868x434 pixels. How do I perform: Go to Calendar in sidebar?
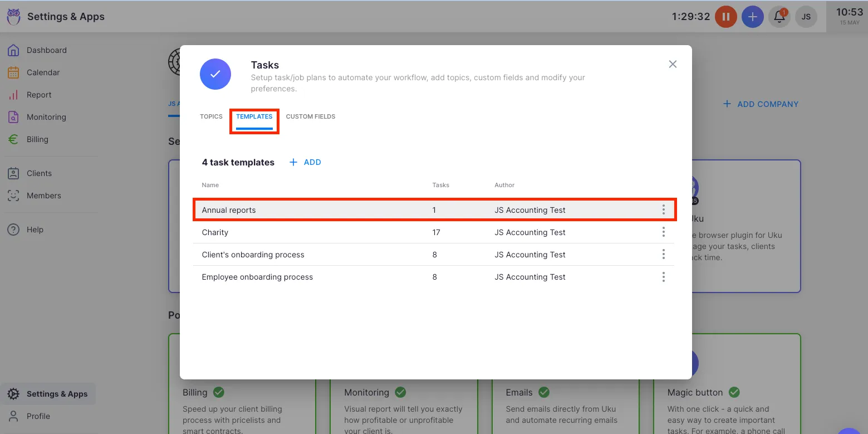pos(43,72)
